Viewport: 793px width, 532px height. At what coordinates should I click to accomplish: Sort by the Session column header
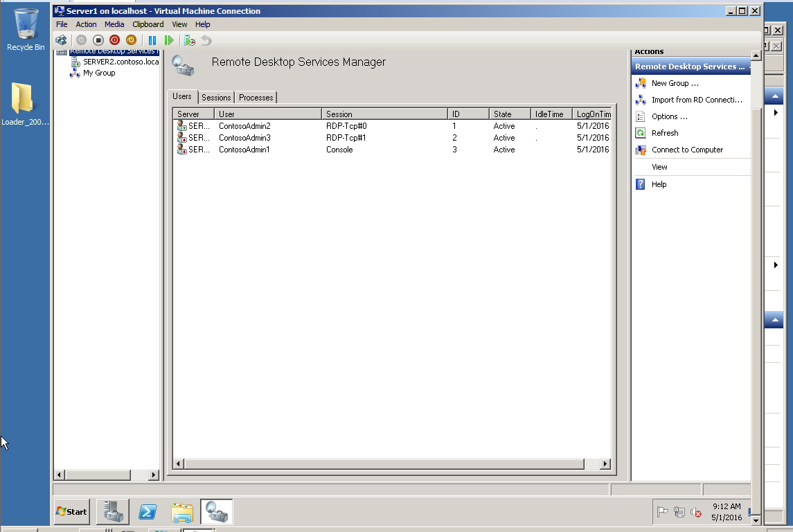(x=385, y=114)
